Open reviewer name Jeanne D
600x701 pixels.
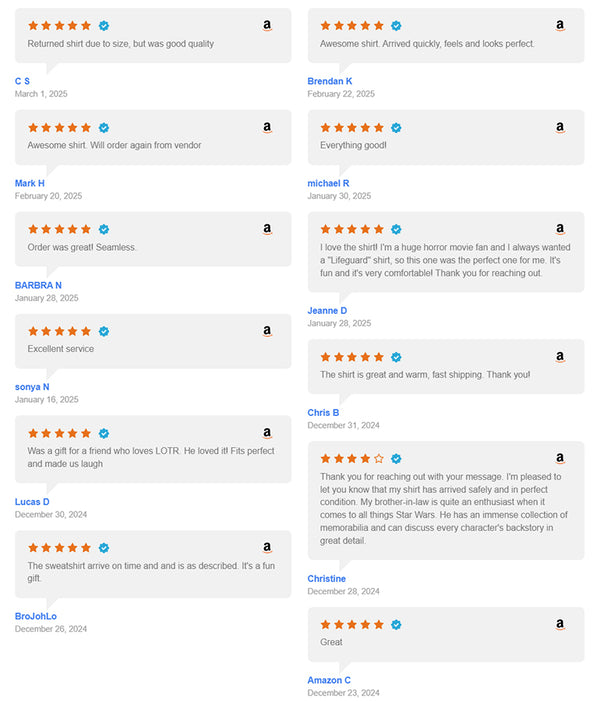[x=326, y=311]
